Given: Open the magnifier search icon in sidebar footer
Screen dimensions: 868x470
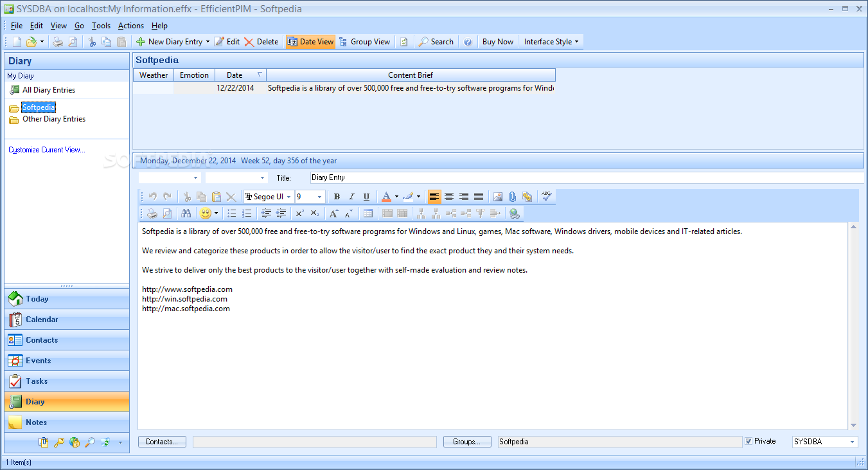Looking at the screenshot, I should tap(90, 442).
